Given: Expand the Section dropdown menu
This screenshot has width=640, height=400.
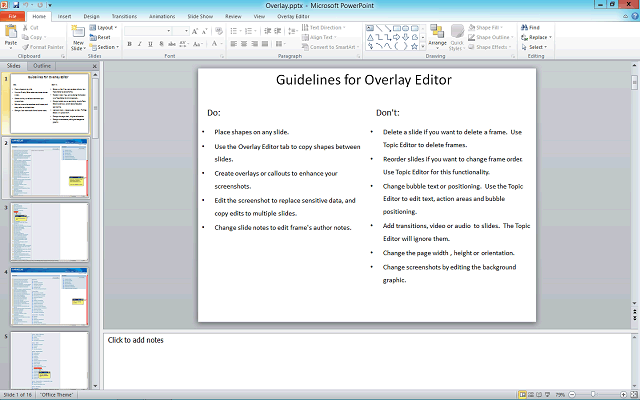Looking at the screenshot, I should click(x=106, y=47).
